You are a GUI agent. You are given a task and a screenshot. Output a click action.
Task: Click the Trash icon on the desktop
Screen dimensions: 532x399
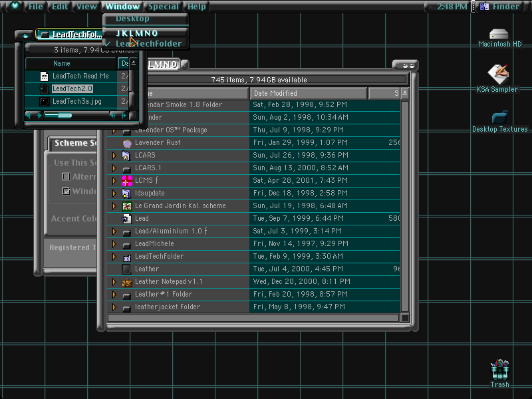pyautogui.click(x=500, y=370)
